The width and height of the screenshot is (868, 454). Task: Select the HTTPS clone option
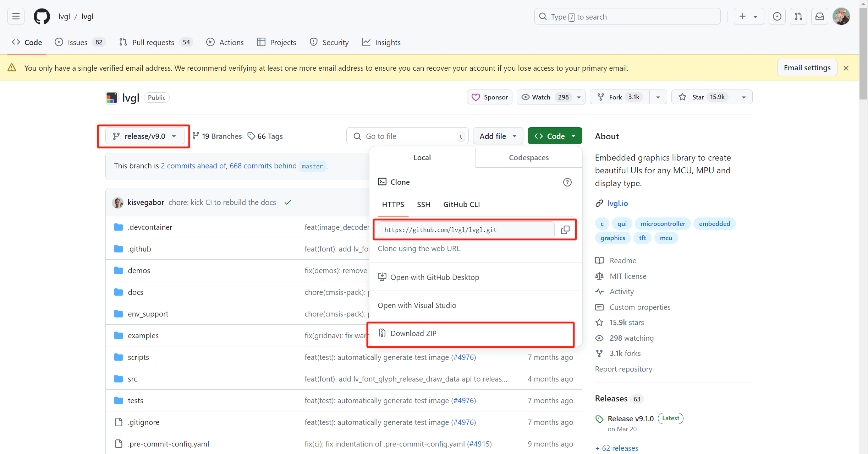point(393,204)
